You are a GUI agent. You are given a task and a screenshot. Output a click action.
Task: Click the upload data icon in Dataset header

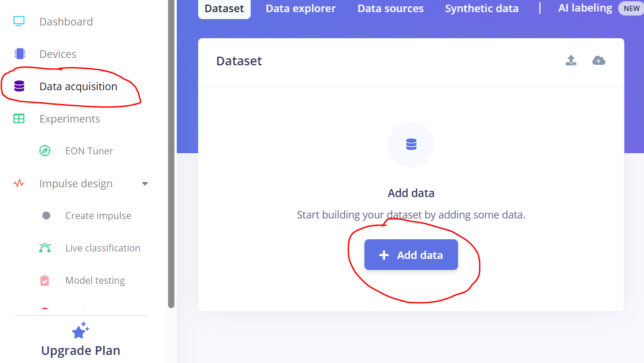tap(571, 61)
